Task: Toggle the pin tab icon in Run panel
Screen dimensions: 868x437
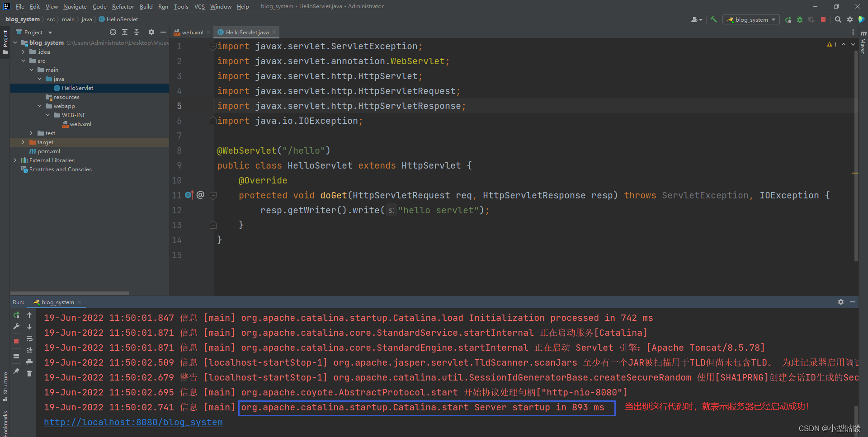Action: coord(16,371)
